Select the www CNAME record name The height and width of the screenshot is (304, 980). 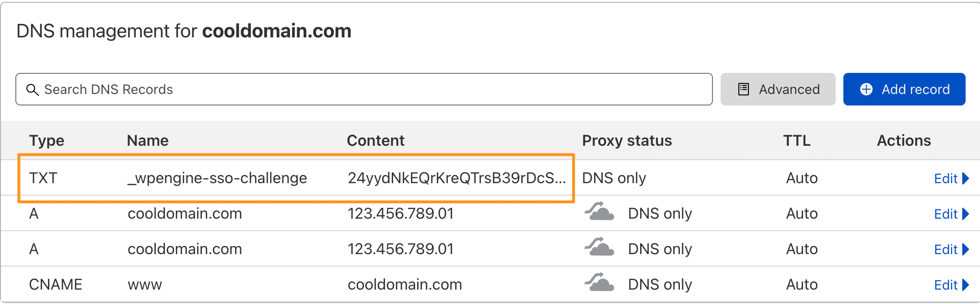(x=145, y=284)
